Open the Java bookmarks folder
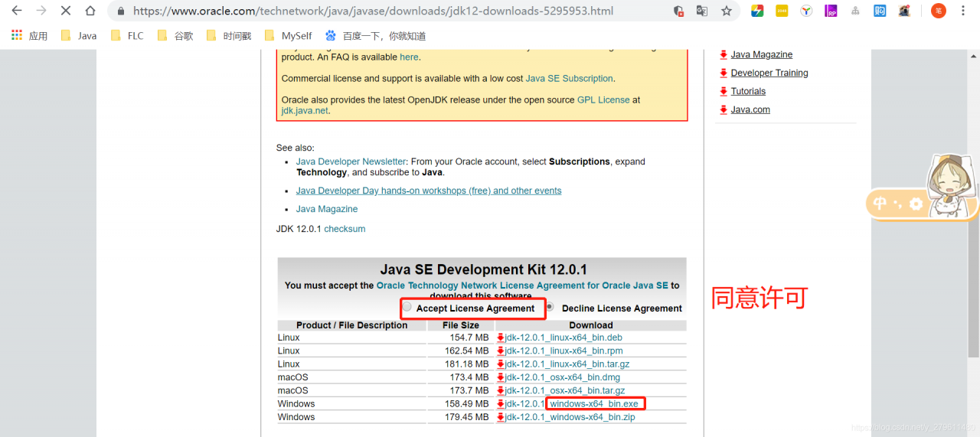 (x=78, y=36)
